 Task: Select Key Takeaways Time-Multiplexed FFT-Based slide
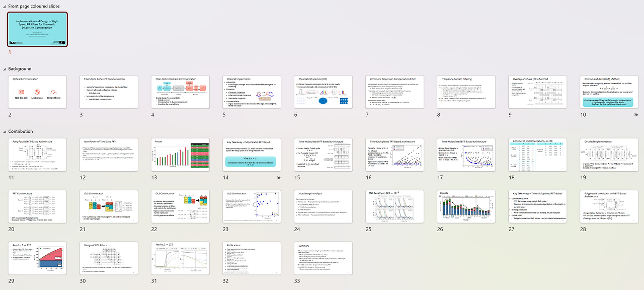(x=538, y=206)
